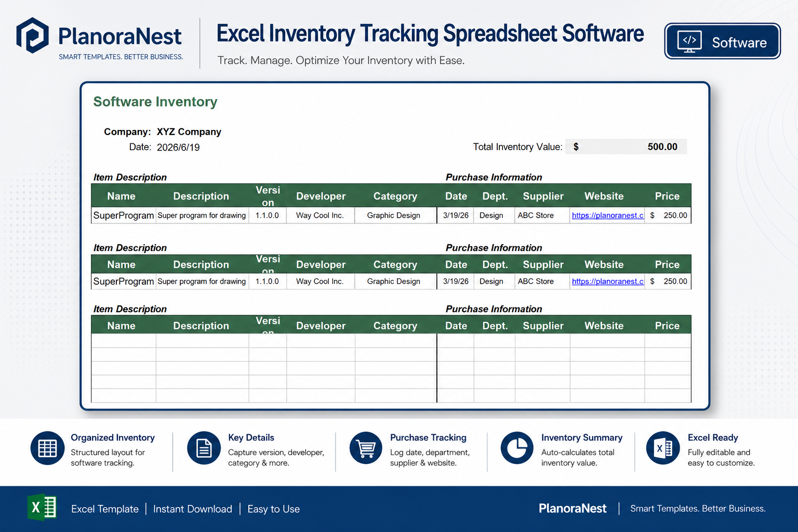
Task: Click the Key Details document icon
Action: coord(204,448)
